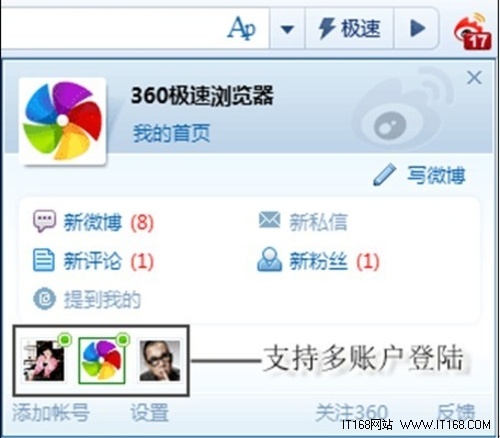The height and width of the screenshot is (438, 500).
Task: Open 新微博 (8) notifications
Action: (x=109, y=222)
